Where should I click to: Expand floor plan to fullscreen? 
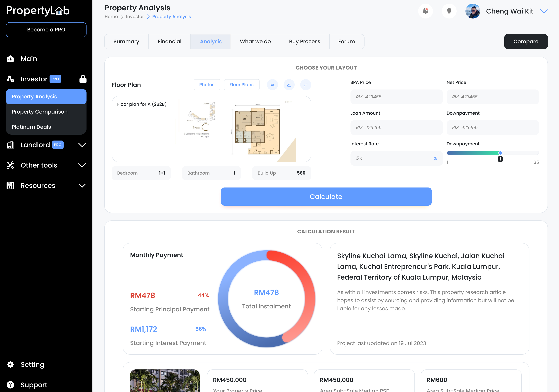306,85
